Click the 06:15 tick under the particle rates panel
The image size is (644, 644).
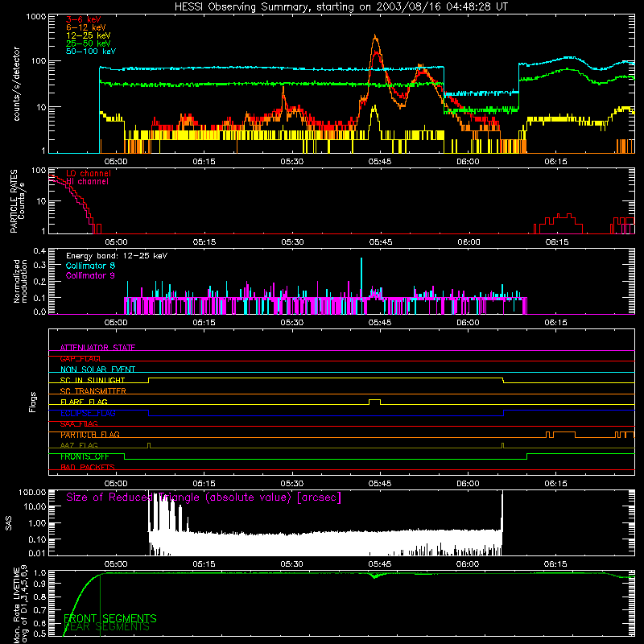[556, 242]
